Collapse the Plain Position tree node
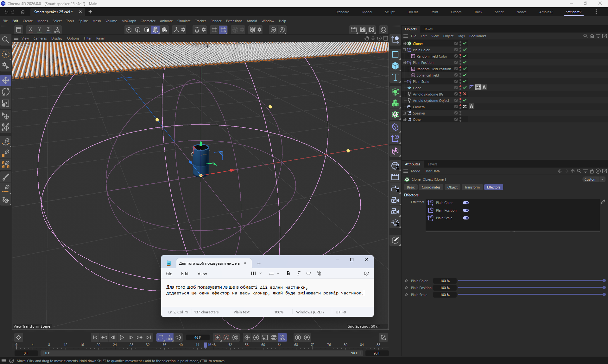Viewport: 608px width, 364px height. coord(404,62)
